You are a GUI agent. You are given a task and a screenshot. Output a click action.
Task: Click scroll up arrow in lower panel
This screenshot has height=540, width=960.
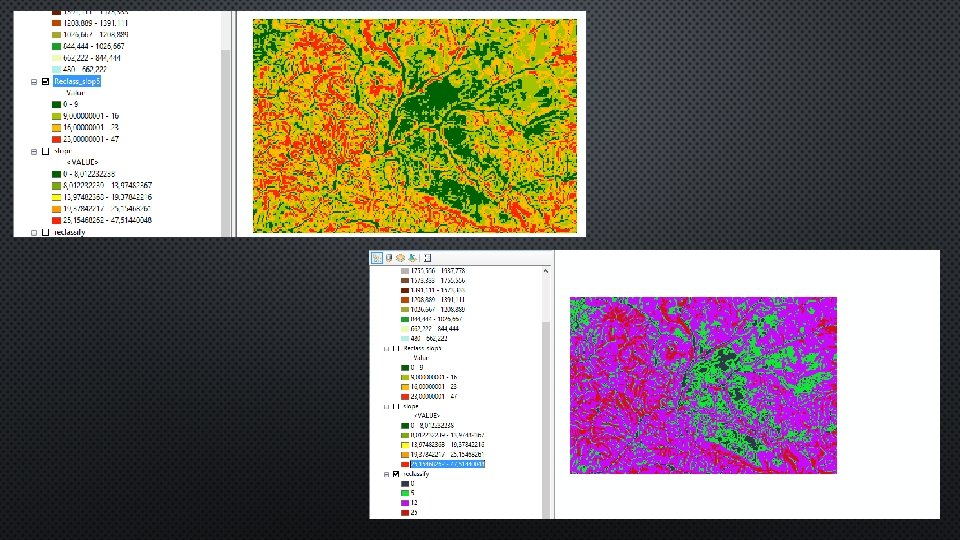tap(546, 271)
